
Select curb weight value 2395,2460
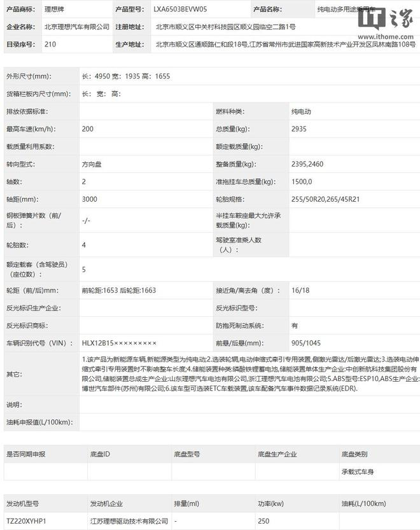pyautogui.click(x=307, y=164)
